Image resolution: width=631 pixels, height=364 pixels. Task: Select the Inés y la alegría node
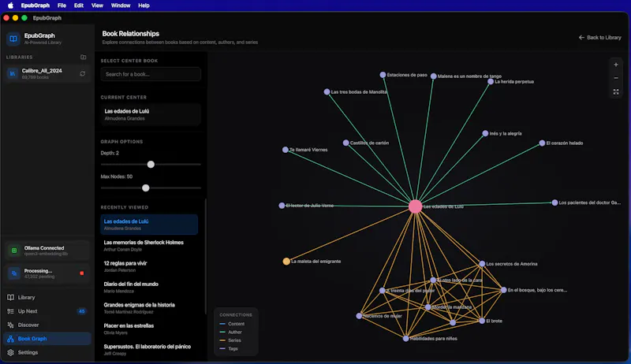(x=485, y=133)
